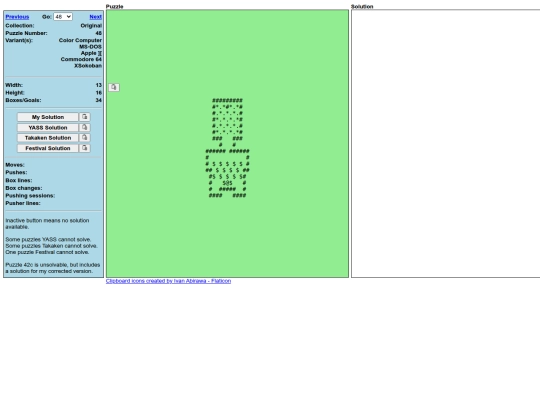
Task: Select the 'Commodore 64' variant text
Action: coord(81,59)
